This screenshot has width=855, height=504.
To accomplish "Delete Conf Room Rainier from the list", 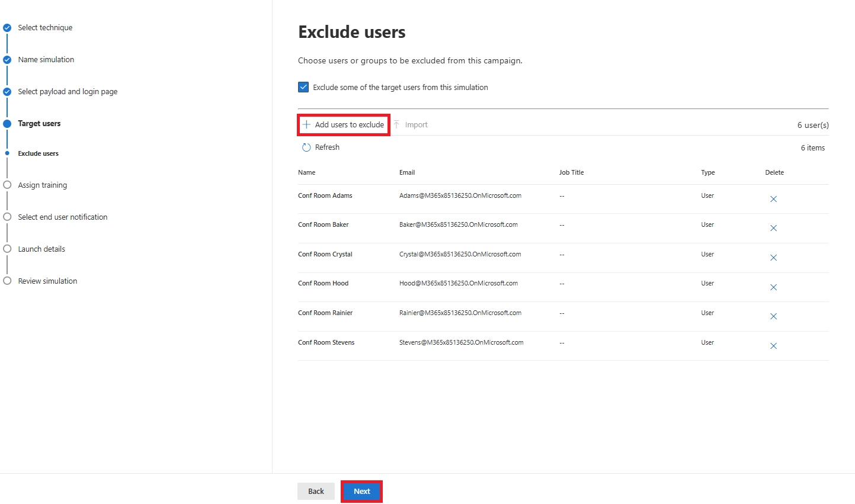I will 773,316.
